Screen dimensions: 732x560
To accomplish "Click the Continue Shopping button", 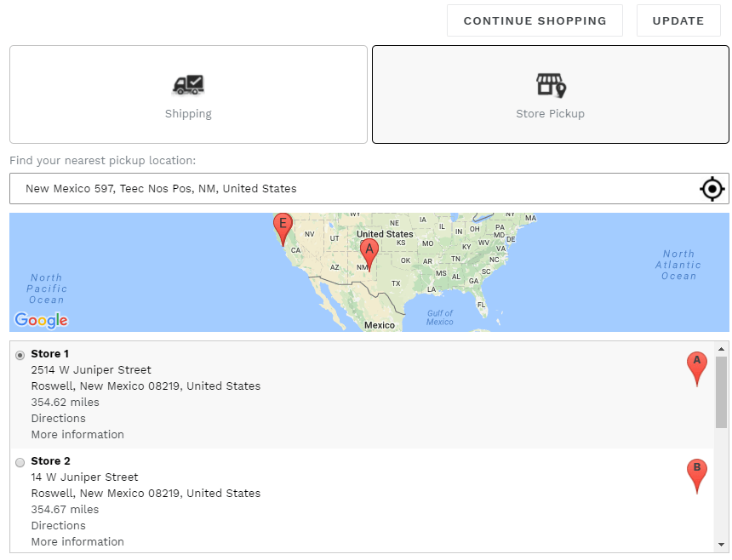I will coord(535,20).
